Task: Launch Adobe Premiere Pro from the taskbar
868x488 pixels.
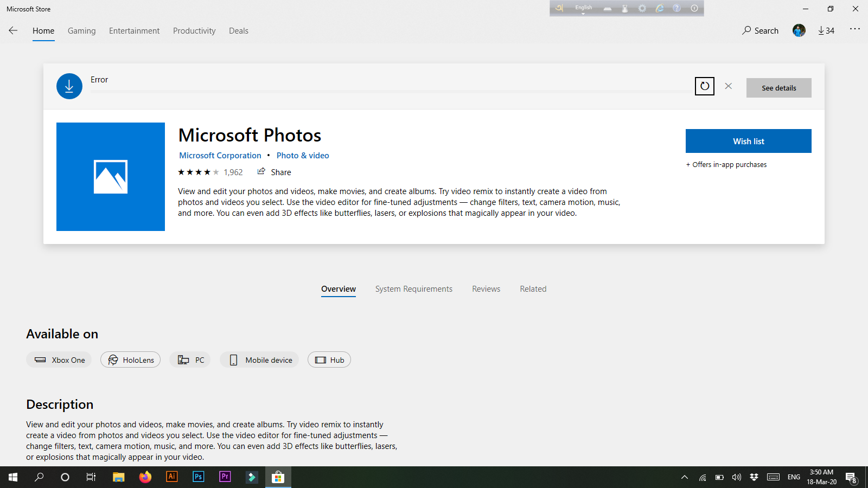Action: 225,477
